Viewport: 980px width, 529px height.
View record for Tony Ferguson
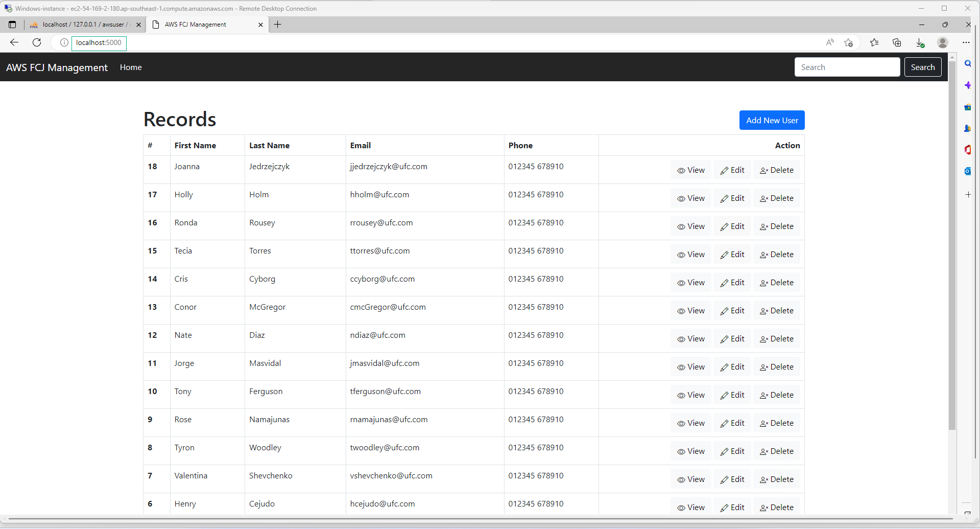690,395
